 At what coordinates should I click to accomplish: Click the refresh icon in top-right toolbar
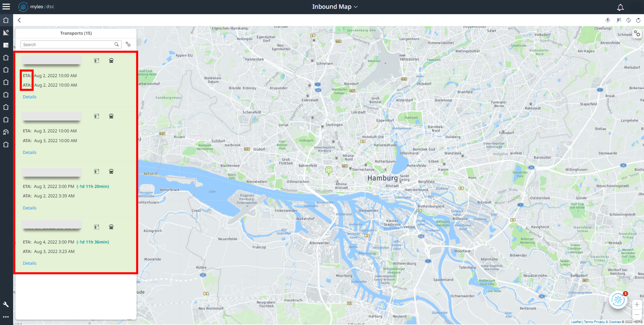click(638, 20)
